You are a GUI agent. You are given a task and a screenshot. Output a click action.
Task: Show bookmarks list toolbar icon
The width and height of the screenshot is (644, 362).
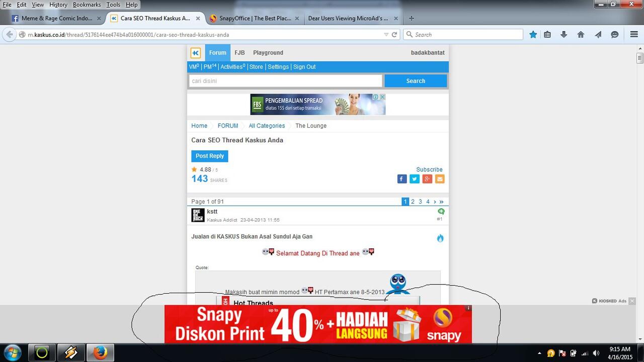[547, 35]
